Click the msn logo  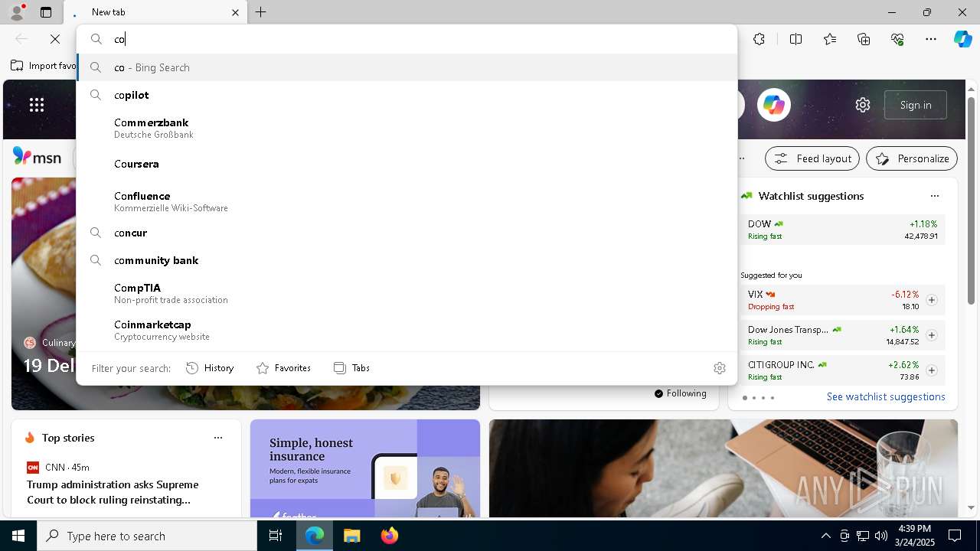[37, 157]
